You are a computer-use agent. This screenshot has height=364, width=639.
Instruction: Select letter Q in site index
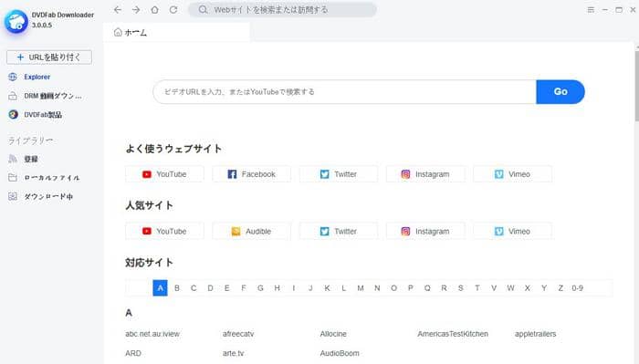427,288
